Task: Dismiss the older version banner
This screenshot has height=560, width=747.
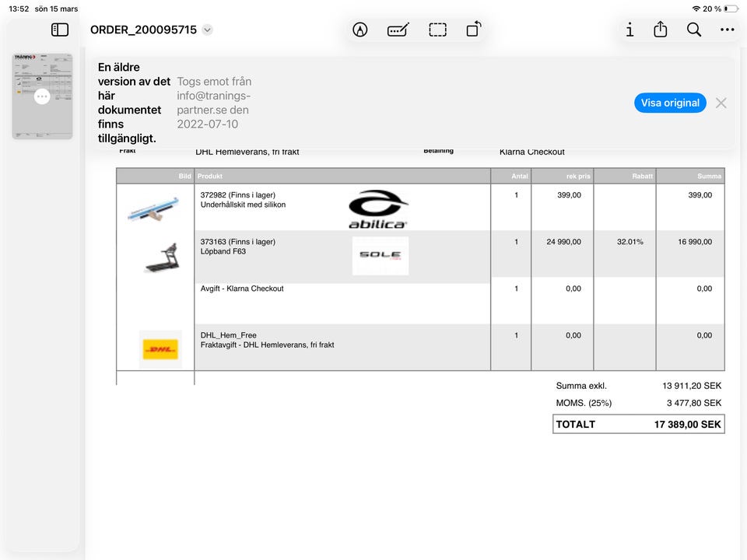Action: click(x=721, y=103)
